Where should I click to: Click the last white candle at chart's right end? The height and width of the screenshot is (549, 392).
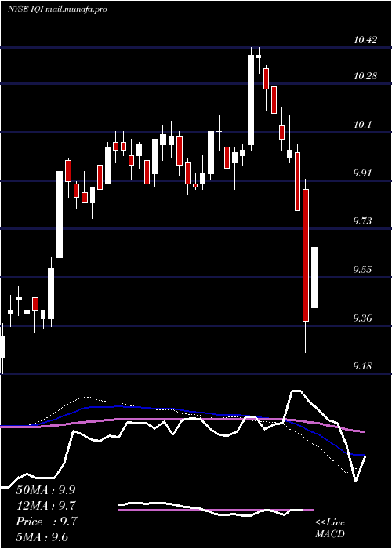(314, 278)
